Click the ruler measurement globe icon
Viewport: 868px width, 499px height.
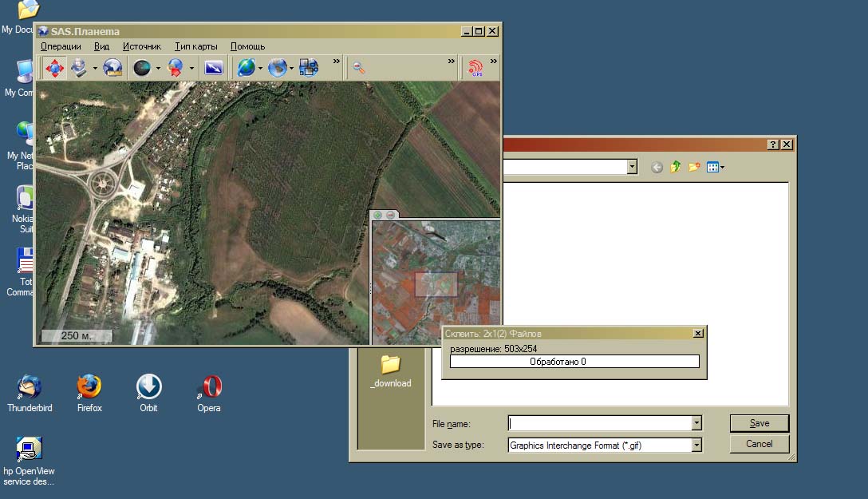112,69
